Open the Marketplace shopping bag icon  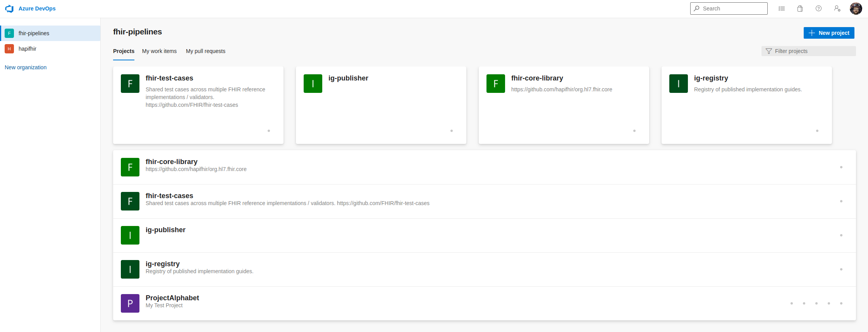pos(800,9)
